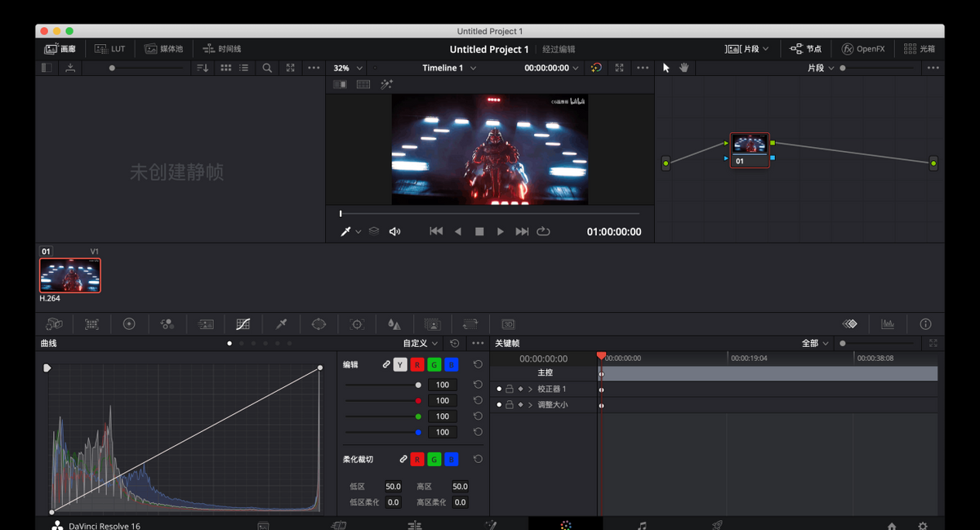Lock the 校正器 1 keyframe track

510,390
